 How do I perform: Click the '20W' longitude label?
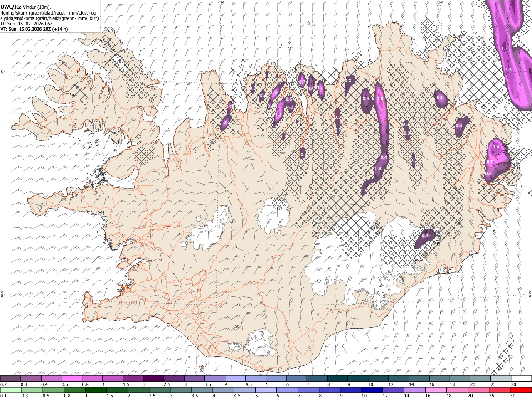click(221, 2)
